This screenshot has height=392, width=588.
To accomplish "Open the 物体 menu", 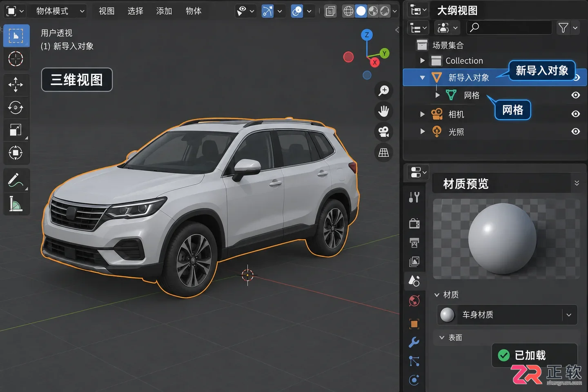I will (194, 11).
